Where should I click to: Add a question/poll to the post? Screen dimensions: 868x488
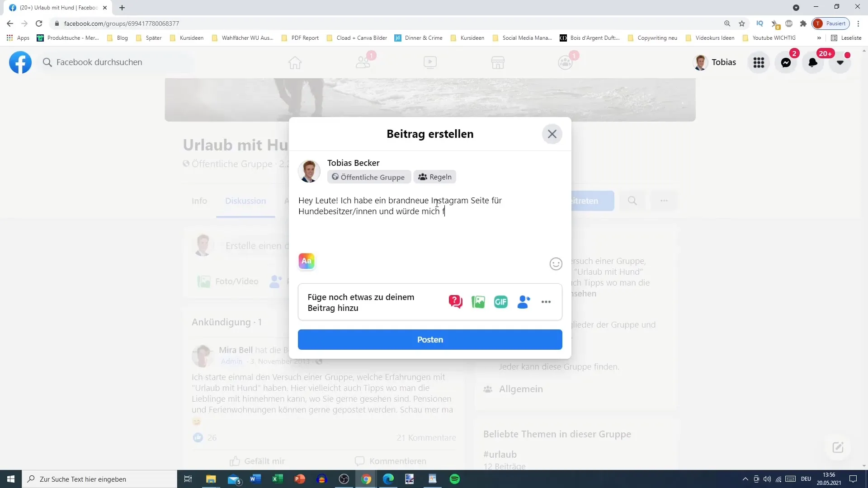(x=455, y=302)
